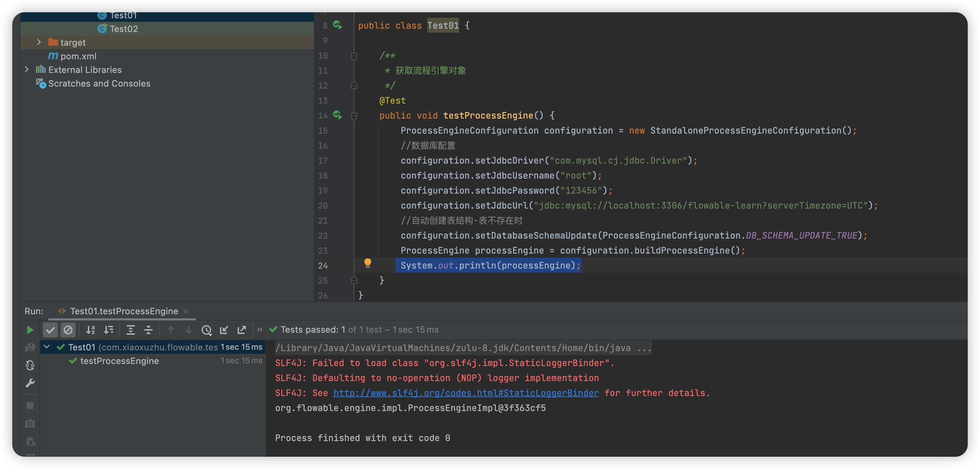Open test history clock icon
The height and width of the screenshot is (469, 980).
pyautogui.click(x=206, y=330)
